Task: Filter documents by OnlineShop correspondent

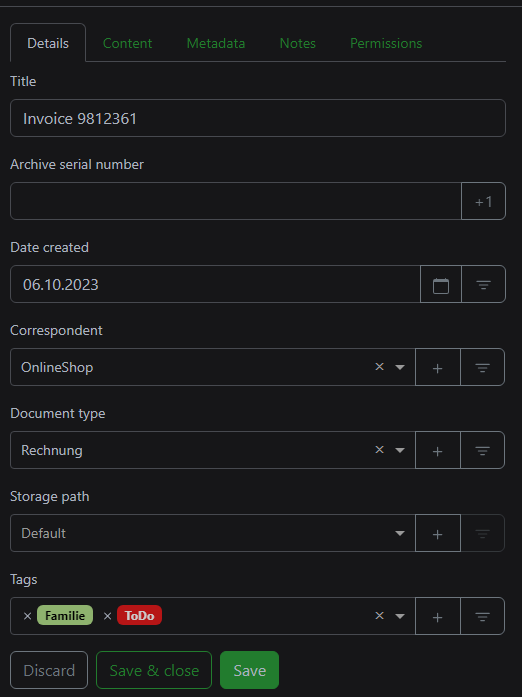Action: pos(482,367)
